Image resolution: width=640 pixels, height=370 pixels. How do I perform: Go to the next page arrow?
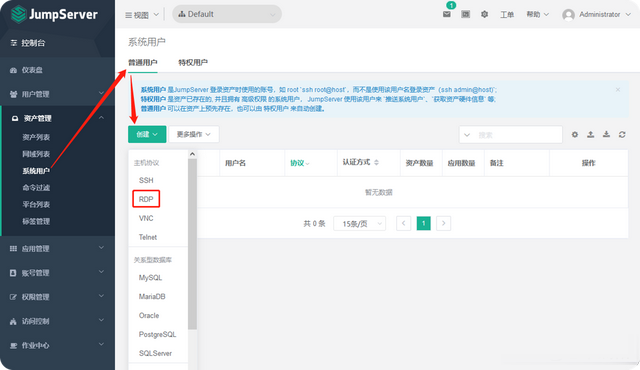[x=444, y=223]
